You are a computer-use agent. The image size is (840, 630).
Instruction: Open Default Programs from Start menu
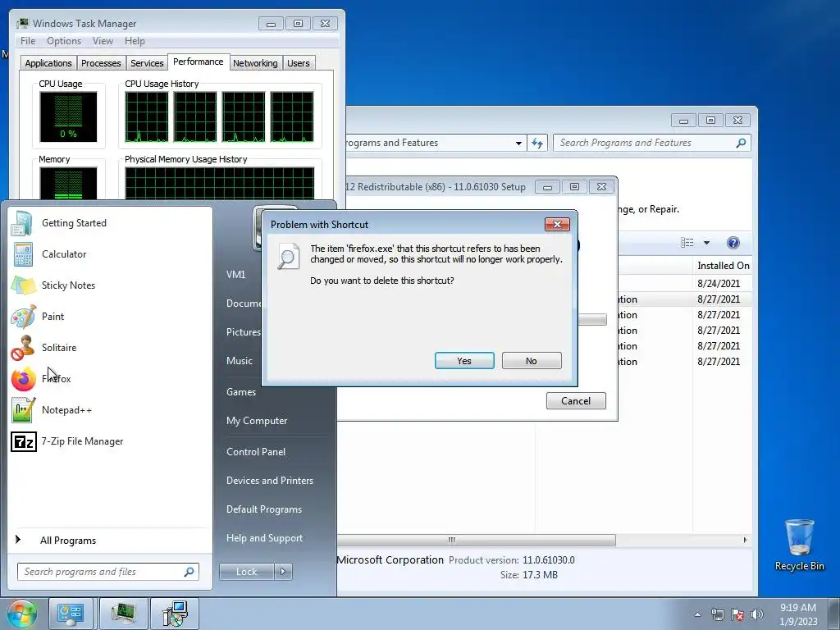click(x=263, y=509)
